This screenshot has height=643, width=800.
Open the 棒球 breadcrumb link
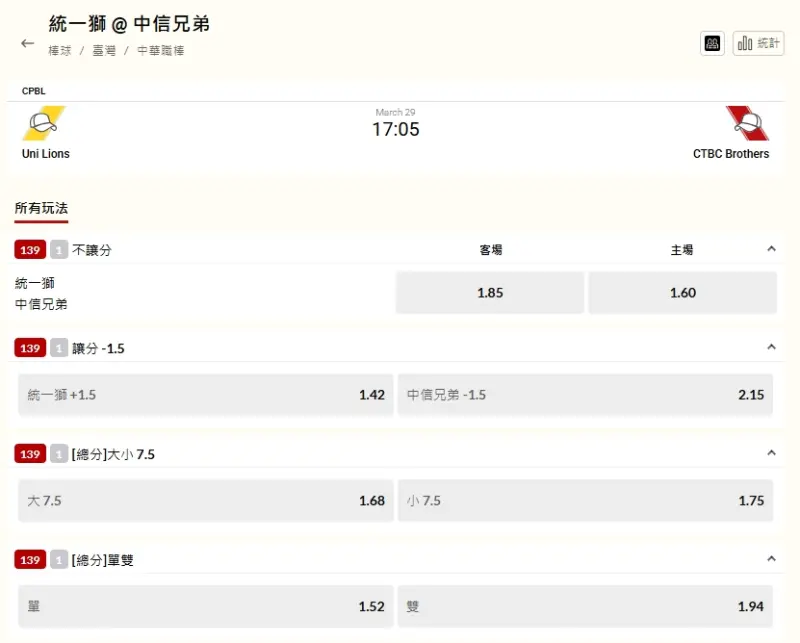coord(60,51)
